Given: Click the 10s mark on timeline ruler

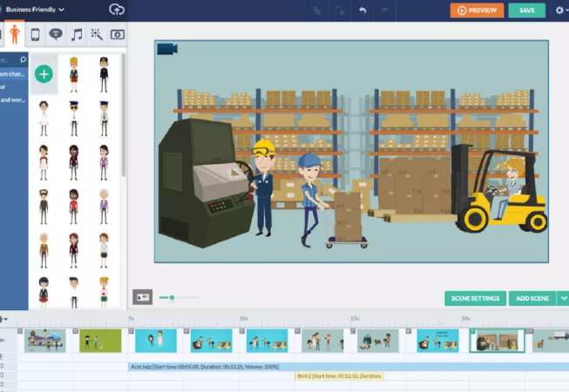Looking at the screenshot, I should tap(243, 318).
